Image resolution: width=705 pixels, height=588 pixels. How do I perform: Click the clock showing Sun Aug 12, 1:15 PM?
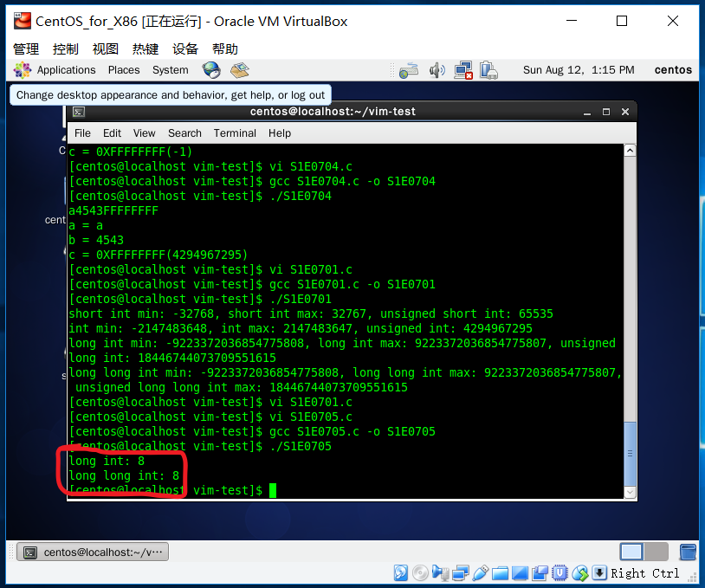tap(579, 70)
